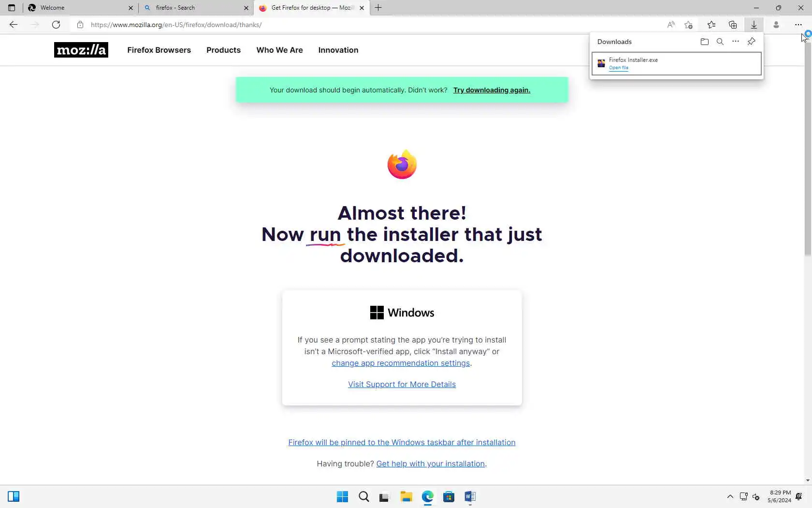Screen dimensions: 812x508
Task: Click the Open file link
Action: [619, 68]
